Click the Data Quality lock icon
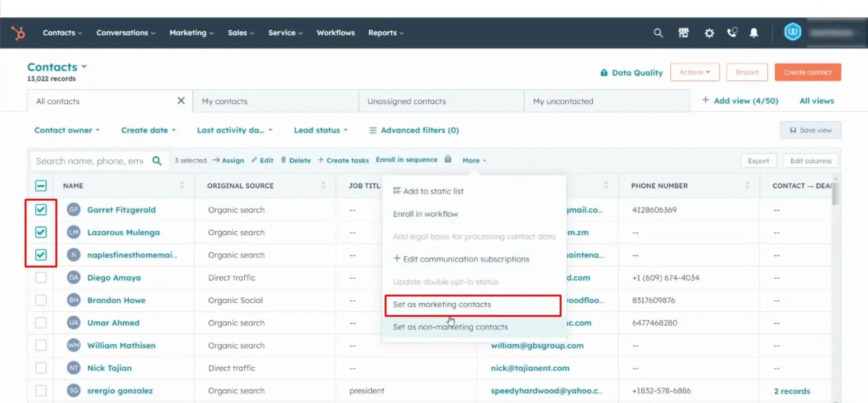868x403 pixels. pos(604,72)
